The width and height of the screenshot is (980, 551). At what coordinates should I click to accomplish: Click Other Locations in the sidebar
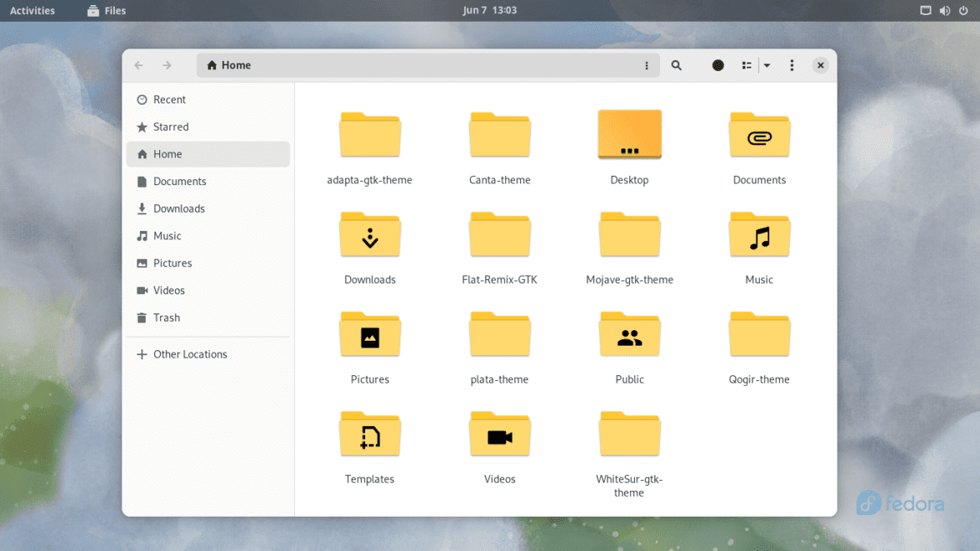tap(190, 354)
